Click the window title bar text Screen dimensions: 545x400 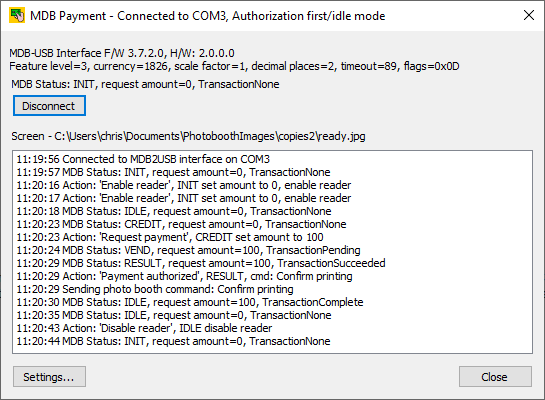point(208,16)
